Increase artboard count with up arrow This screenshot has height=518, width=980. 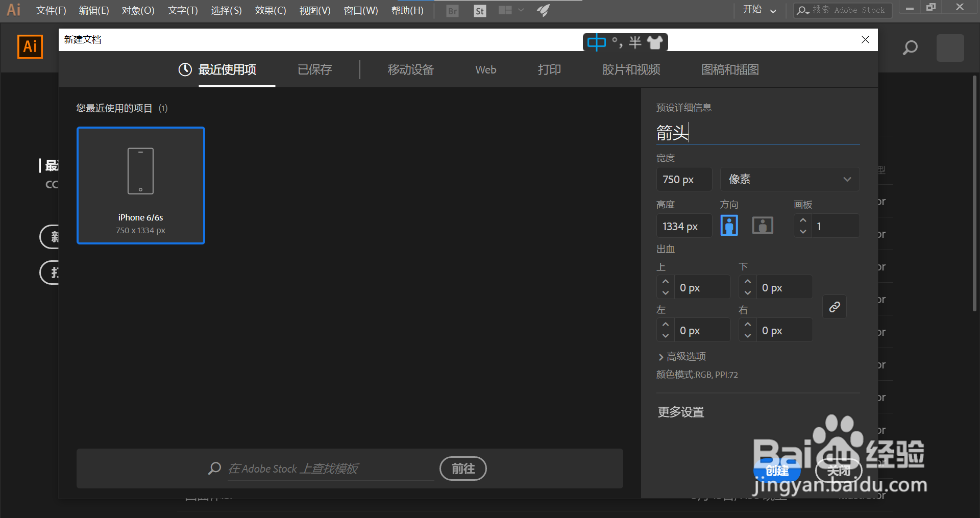click(x=803, y=220)
